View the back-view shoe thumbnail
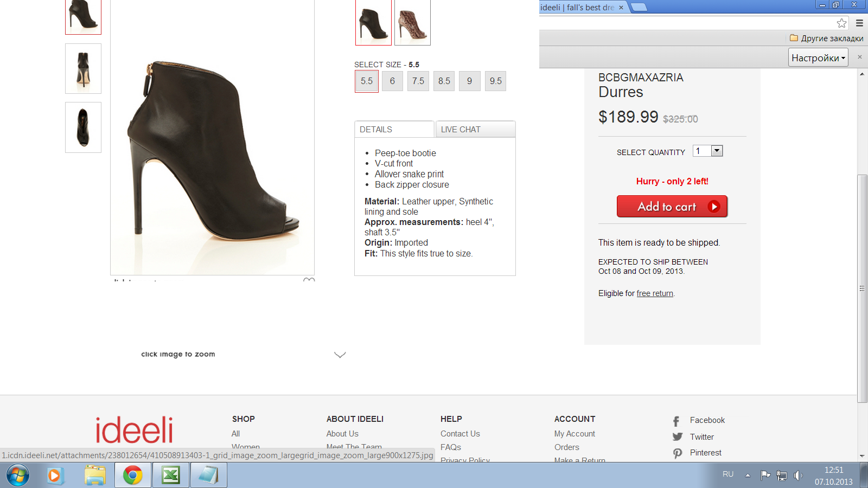The width and height of the screenshot is (868, 488). pyautogui.click(x=83, y=69)
